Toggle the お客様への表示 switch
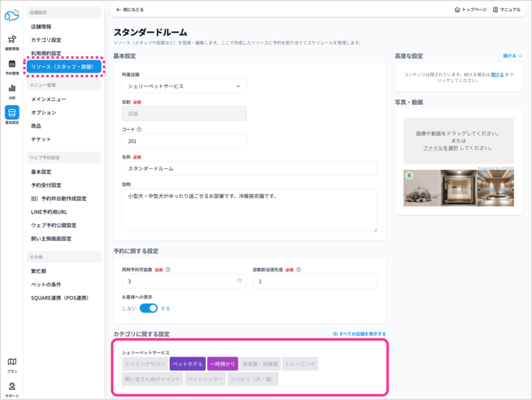The width and height of the screenshot is (532, 400). 149,308
